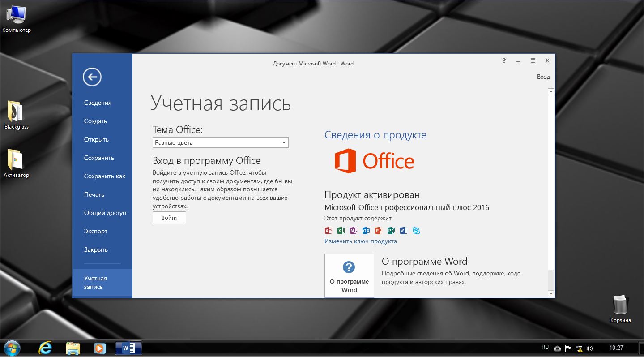This screenshot has width=644, height=357.
Task: Open the Windows Start button
Action: pyautogui.click(x=11, y=348)
